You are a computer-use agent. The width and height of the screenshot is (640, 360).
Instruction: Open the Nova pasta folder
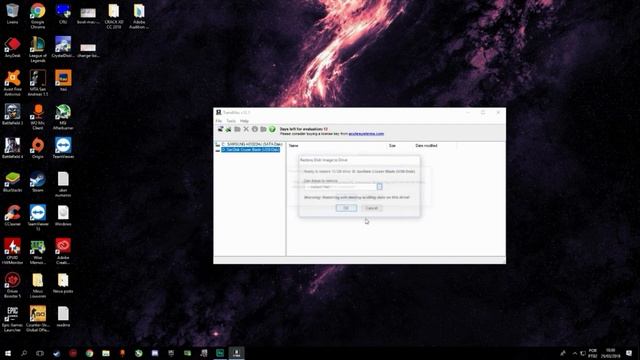pos(63,283)
